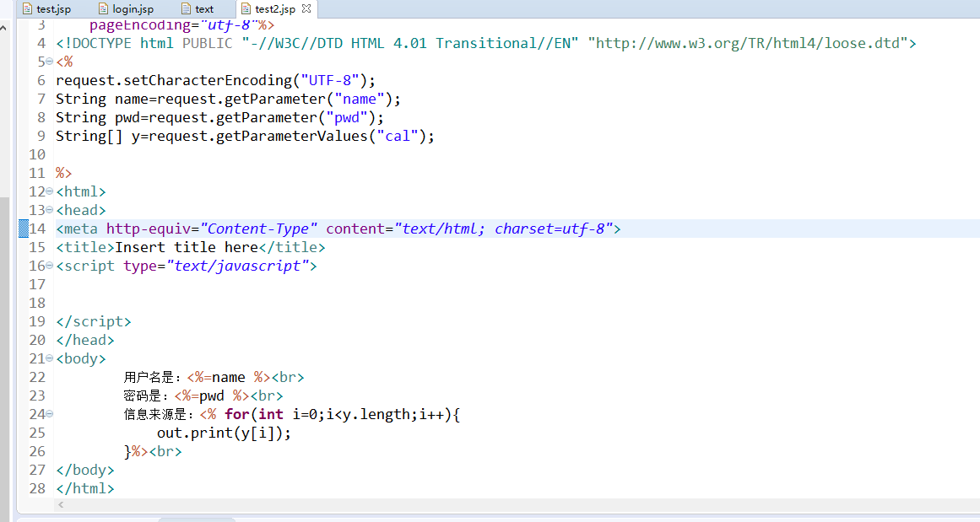Click the closing </script> tag
This screenshot has height=522, width=980.
(x=93, y=321)
